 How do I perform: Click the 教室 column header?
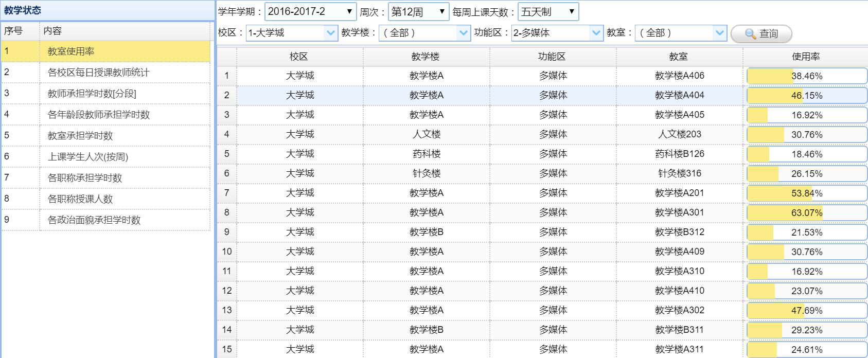tap(679, 57)
